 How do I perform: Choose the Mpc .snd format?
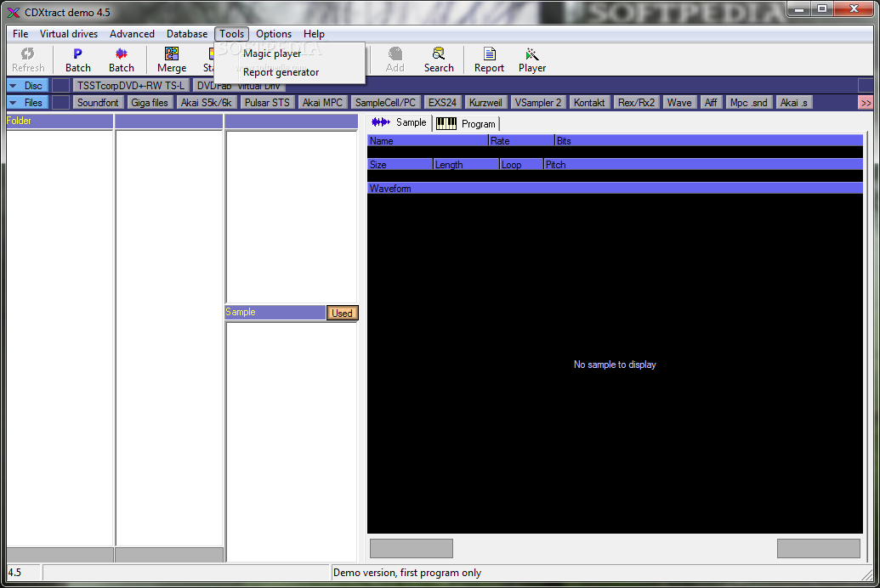click(x=749, y=103)
